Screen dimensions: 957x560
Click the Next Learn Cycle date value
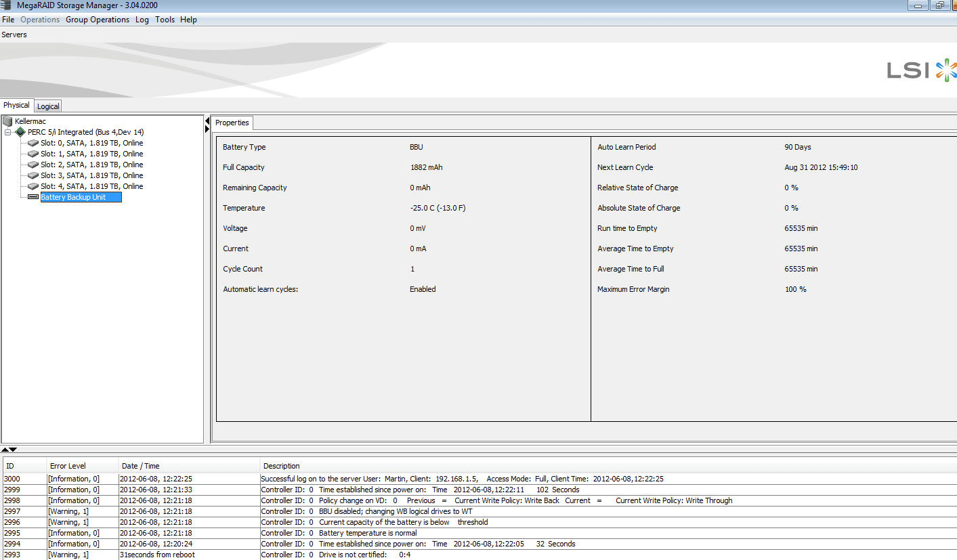pyautogui.click(x=821, y=167)
